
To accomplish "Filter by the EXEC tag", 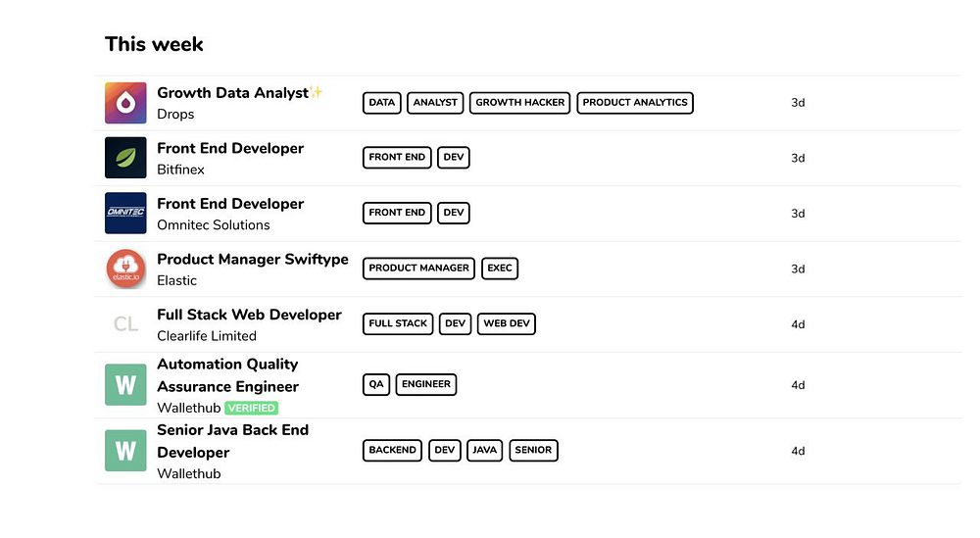I will [x=500, y=269].
